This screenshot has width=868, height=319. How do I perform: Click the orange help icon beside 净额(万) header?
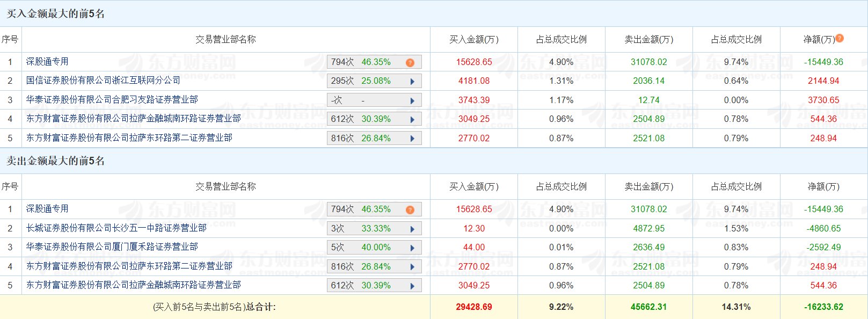[x=840, y=38]
